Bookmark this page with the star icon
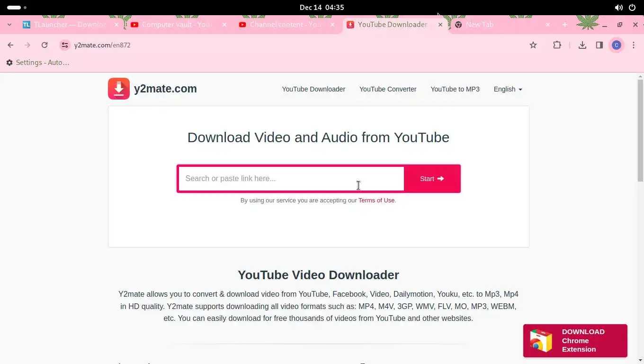This screenshot has height=364, width=644. tap(533, 45)
